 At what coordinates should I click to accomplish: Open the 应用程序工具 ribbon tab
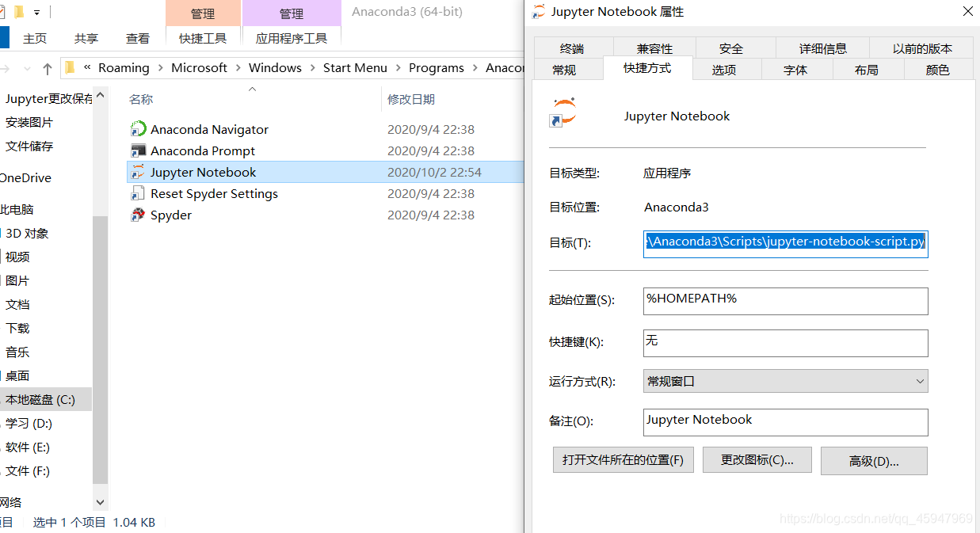click(292, 38)
